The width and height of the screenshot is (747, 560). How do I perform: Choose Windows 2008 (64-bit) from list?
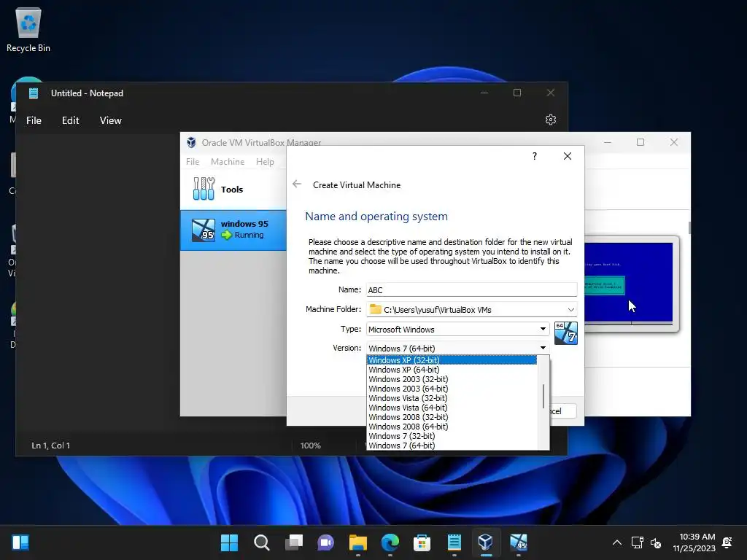point(452,427)
